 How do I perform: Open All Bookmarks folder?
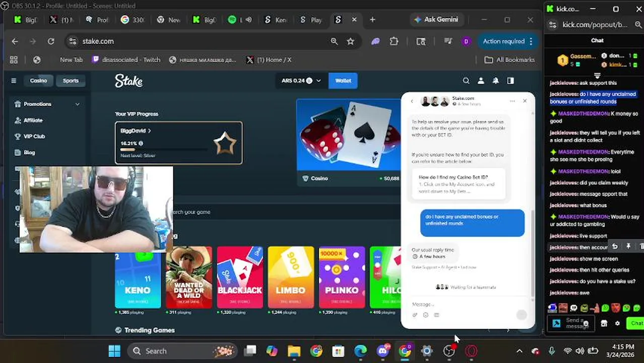coord(509,59)
